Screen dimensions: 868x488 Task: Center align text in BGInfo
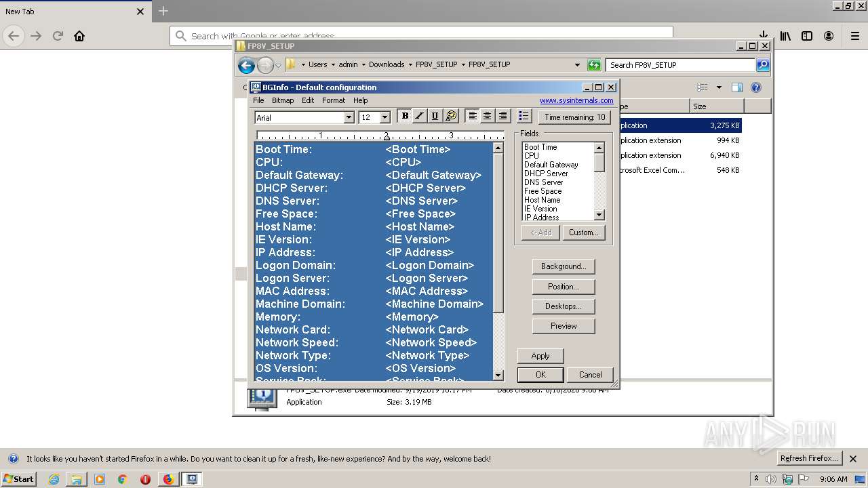click(488, 117)
